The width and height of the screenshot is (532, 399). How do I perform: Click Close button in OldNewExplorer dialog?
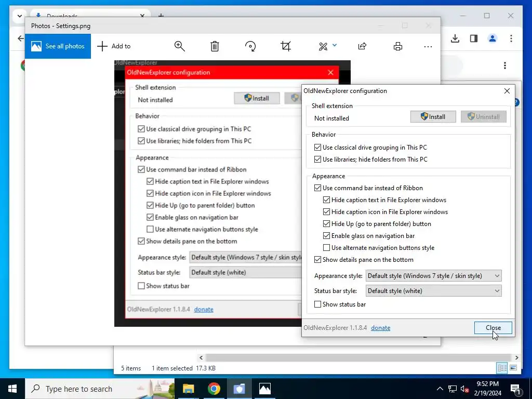coord(493,328)
